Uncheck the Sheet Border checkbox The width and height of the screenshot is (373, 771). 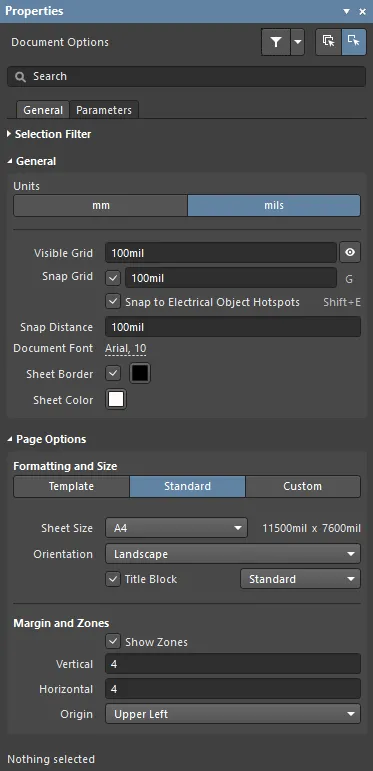point(113,374)
